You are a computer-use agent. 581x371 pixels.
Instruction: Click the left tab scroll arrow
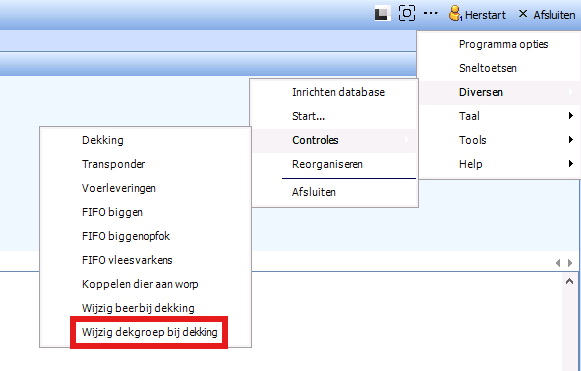pos(558,263)
